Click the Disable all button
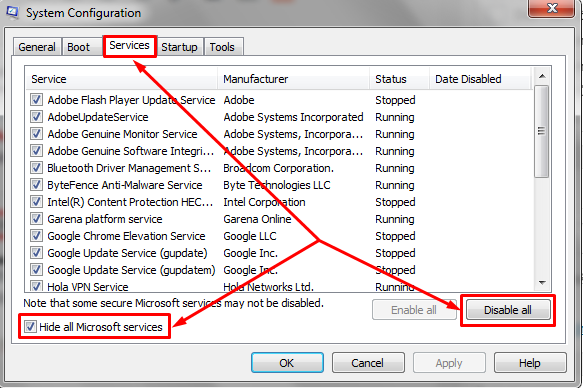Screen dimensions: 583x388 pyautogui.click(x=508, y=310)
